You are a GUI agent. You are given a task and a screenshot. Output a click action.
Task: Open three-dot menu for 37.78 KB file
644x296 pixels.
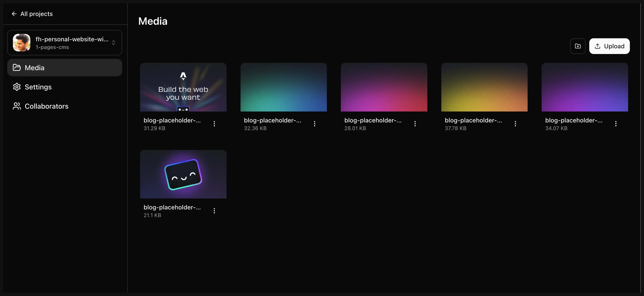pos(515,124)
